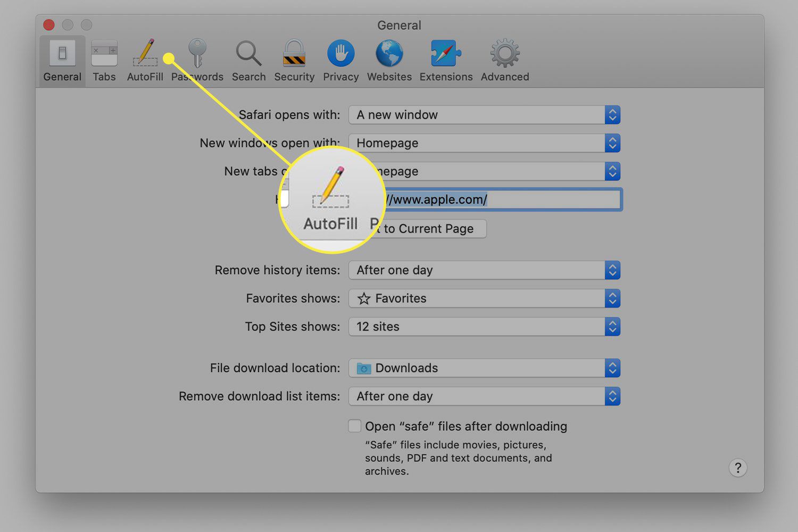Close the preferences window with red button
Viewport: 798px width, 532px height.
[49, 25]
